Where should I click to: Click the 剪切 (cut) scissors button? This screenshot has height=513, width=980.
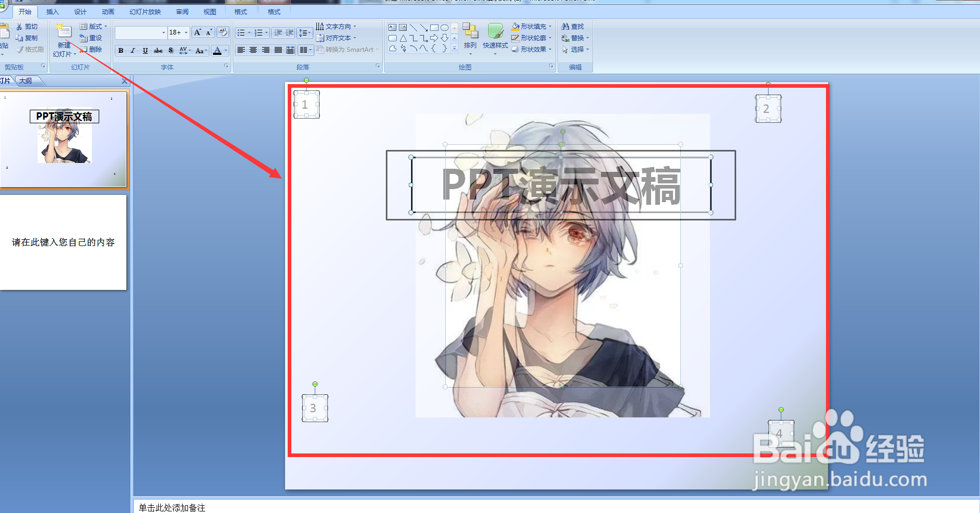[x=27, y=27]
